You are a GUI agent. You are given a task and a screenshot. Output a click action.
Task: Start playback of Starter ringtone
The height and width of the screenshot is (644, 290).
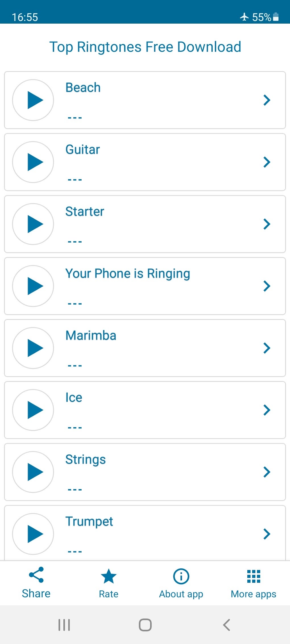tap(33, 224)
